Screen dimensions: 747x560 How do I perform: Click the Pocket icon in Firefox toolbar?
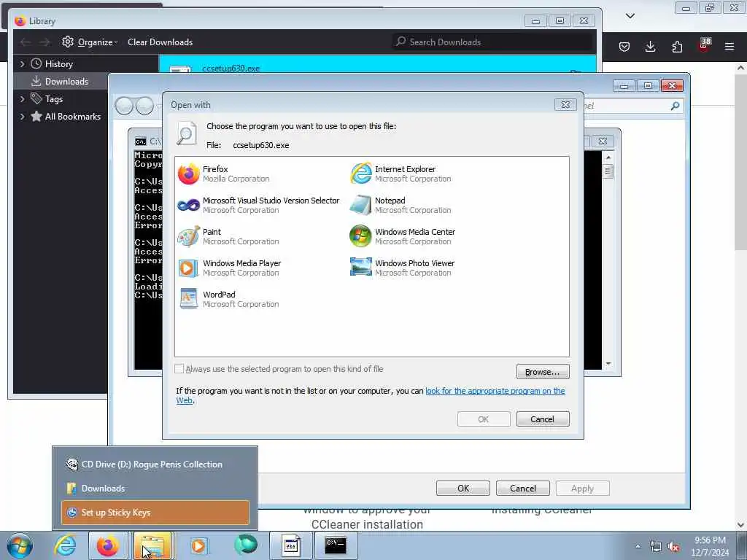(624, 47)
